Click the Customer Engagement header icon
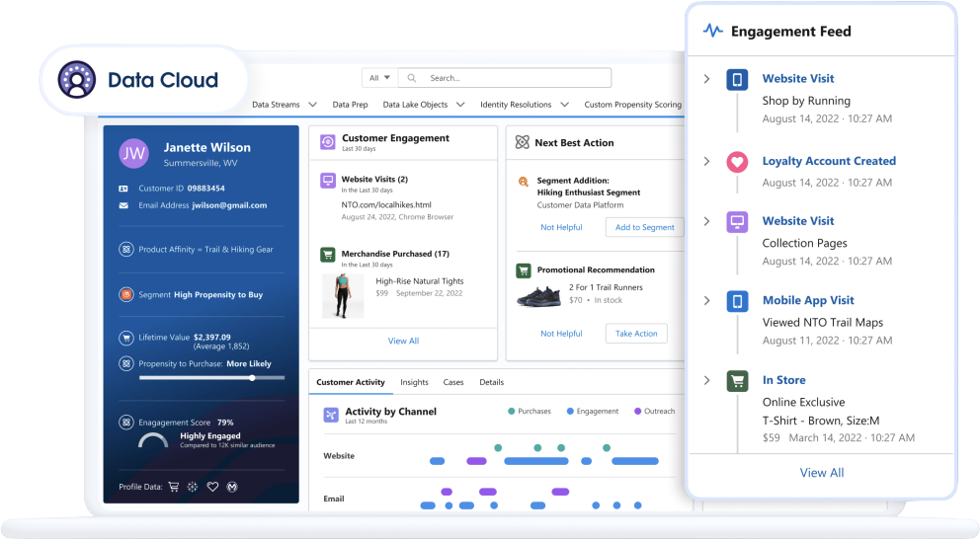 pos(328,142)
